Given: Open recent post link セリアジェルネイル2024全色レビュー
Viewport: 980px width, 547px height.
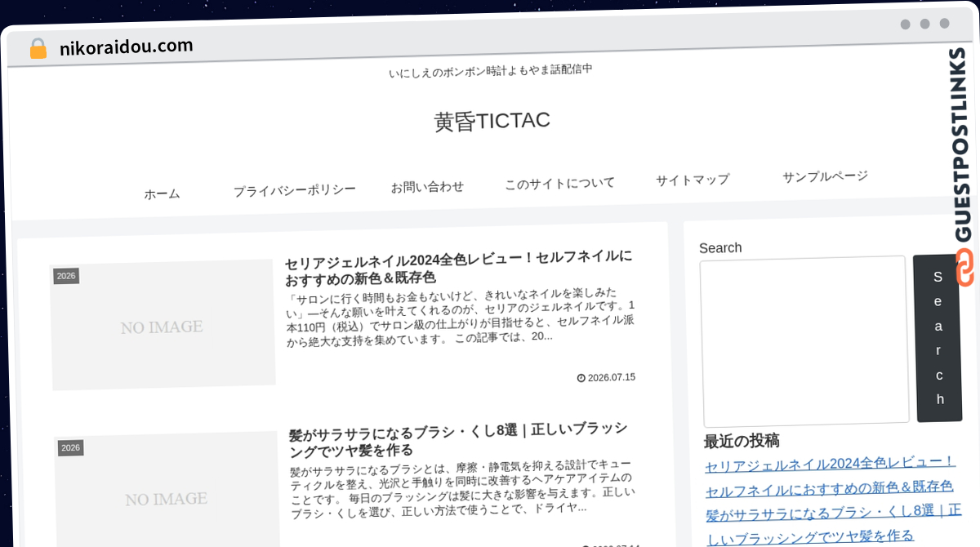Looking at the screenshot, I should click(829, 476).
